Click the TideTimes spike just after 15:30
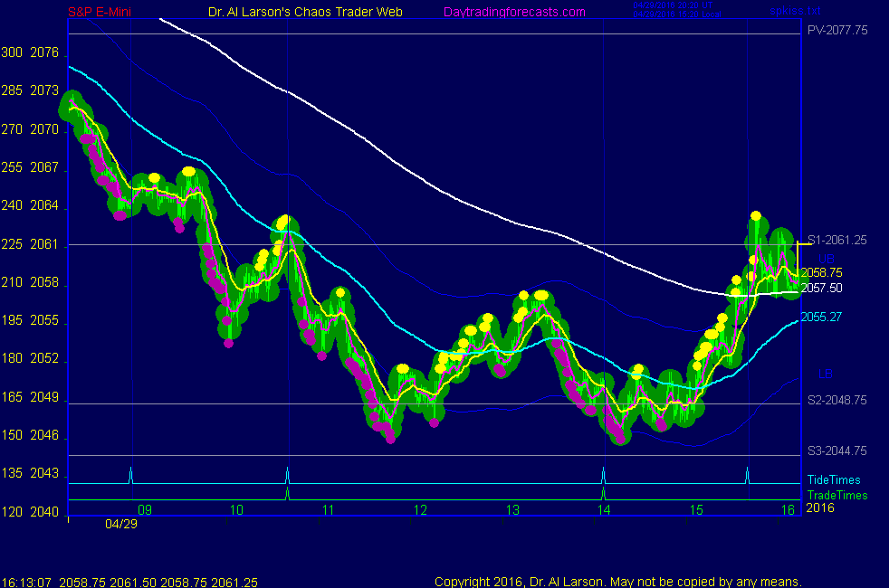 tap(747, 475)
